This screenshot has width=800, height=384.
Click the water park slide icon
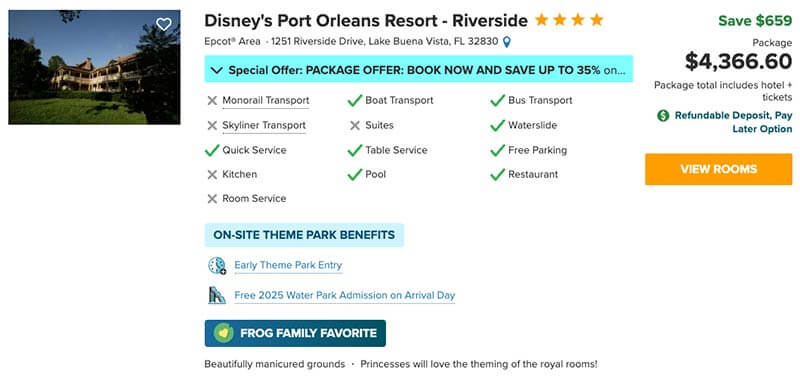(217, 295)
